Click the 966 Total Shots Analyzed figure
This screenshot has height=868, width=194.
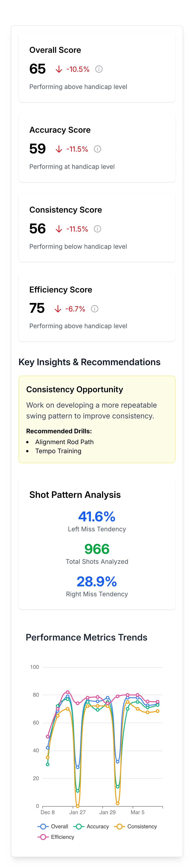(97, 549)
